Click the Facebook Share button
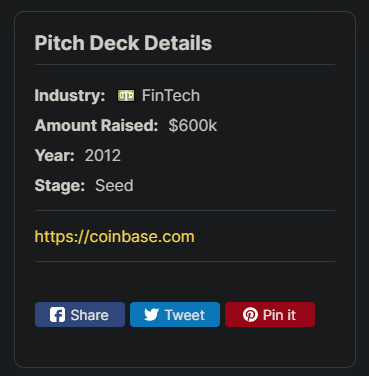Viewport: 369px width, 376px height. coord(80,315)
